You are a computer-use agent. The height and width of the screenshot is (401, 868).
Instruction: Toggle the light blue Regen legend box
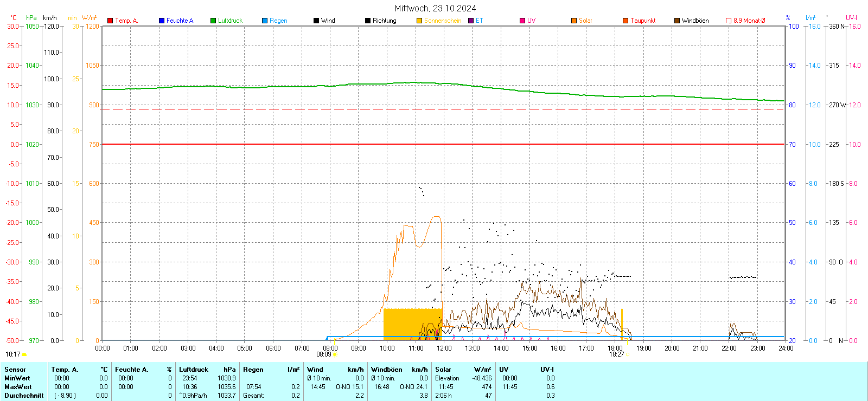pyautogui.click(x=265, y=21)
